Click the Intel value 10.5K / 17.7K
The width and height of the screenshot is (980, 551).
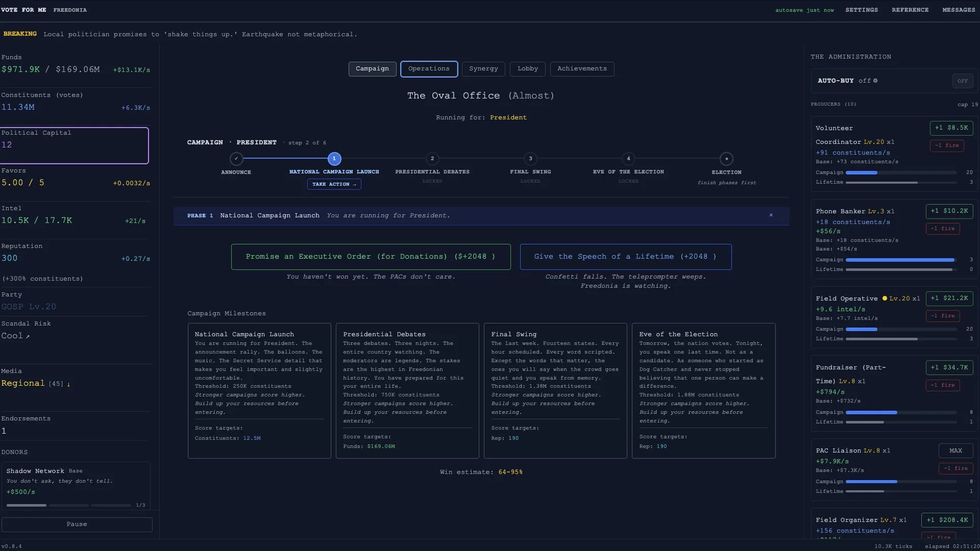[37, 220]
